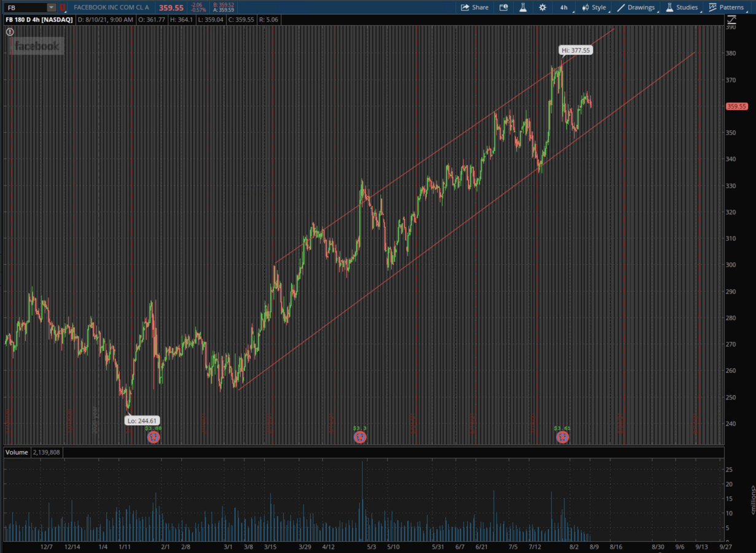Open the flask icon next to the gear
The image size is (756, 553).
pyautogui.click(x=523, y=7)
